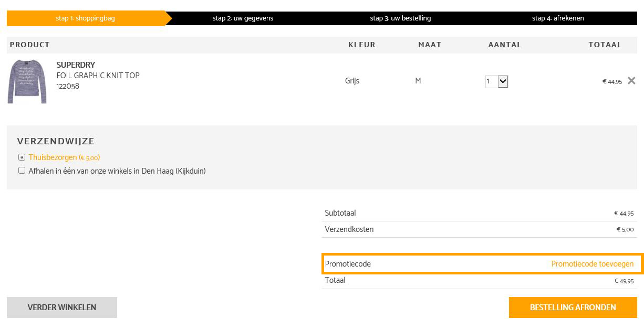
Task: Click the Bestelling Afronden button
Action: click(573, 307)
